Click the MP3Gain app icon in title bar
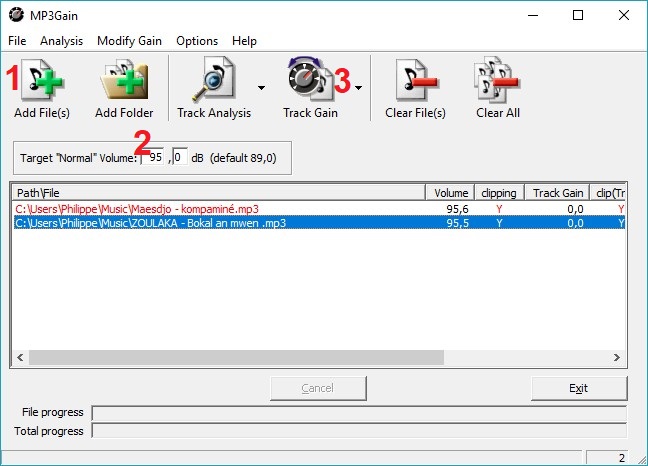The width and height of the screenshot is (648, 466). click(17, 15)
